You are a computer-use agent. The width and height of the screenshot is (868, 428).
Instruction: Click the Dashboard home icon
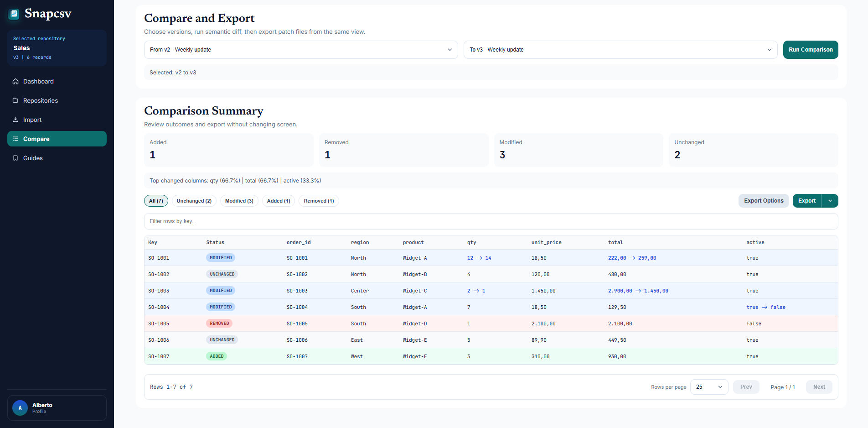(x=15, y=81)
